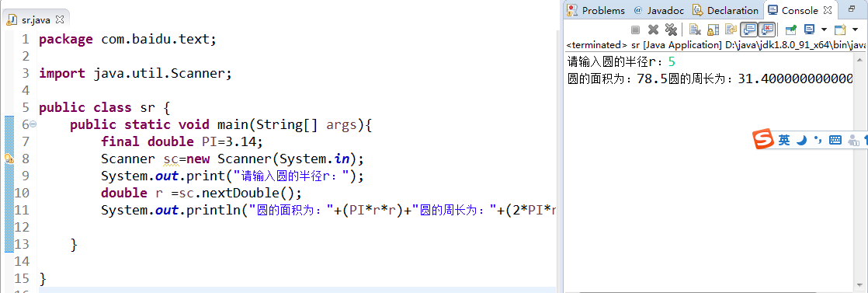
Task: Click the console output line 圆的面积为：78.5
Action: (618, 78)
